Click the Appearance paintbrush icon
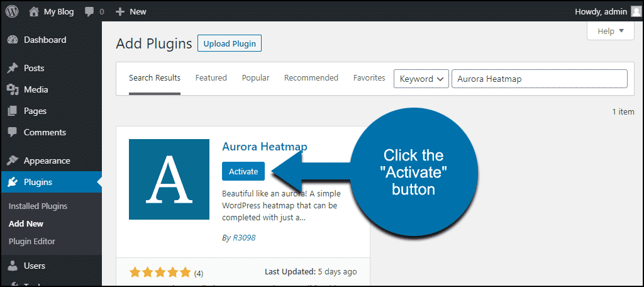The width and height of the screenshot is (644, 287). tap(13, 160)
